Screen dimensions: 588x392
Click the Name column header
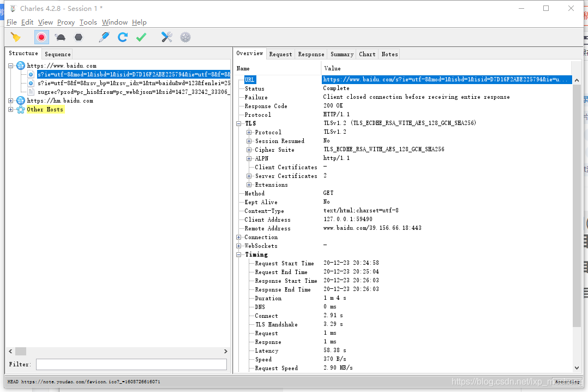tap(243, 68)
